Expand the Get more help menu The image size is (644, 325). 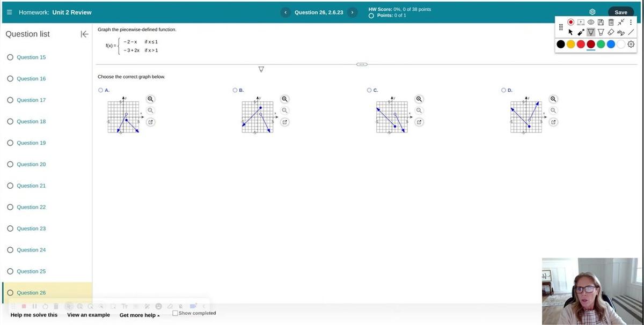[x=140, y=315]
